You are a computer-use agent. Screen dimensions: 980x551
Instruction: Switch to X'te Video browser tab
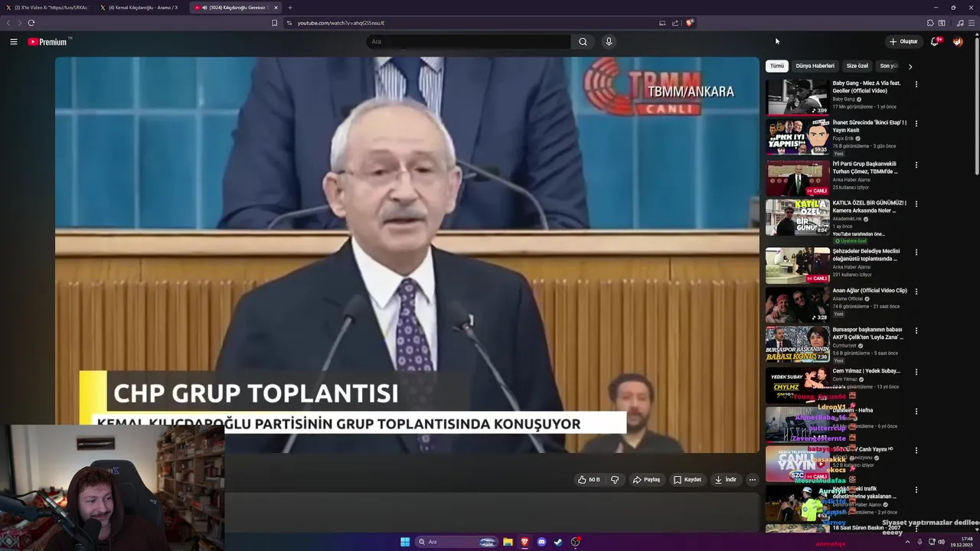click(x=46, y=8)
